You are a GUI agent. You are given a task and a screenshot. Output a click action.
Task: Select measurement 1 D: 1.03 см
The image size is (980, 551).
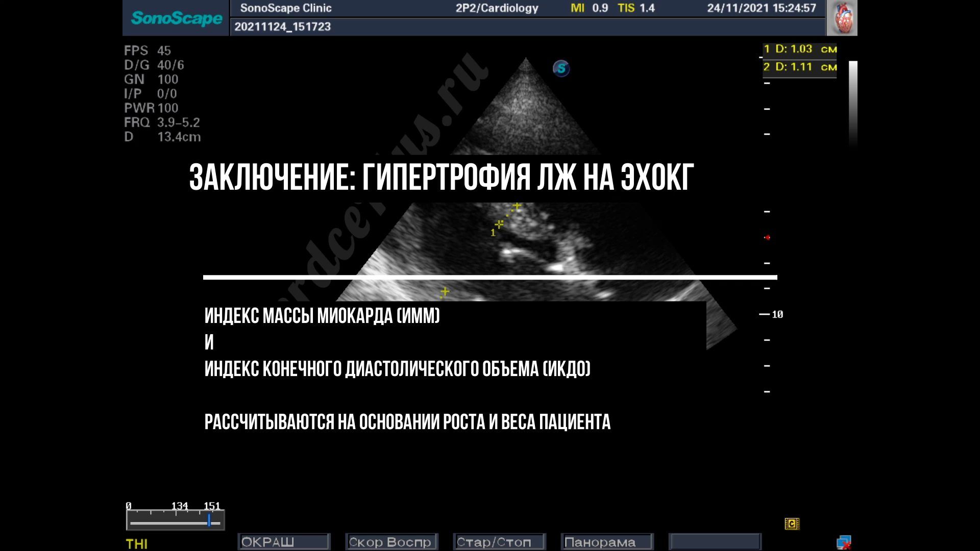(800, 49)
